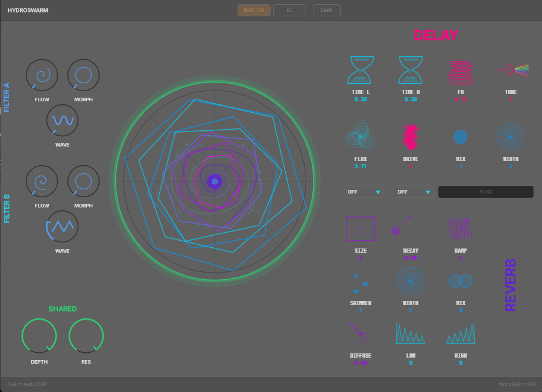Click the Swarm Audio DSP footer text
The height and width of the screenshot is (392, 542).
27,384
